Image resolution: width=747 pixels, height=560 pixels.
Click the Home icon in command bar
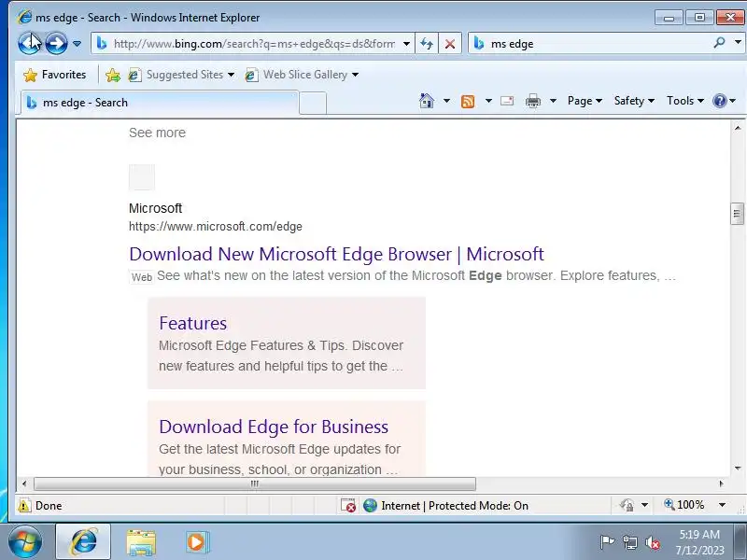pyautogui.click(x=427, y=101)
